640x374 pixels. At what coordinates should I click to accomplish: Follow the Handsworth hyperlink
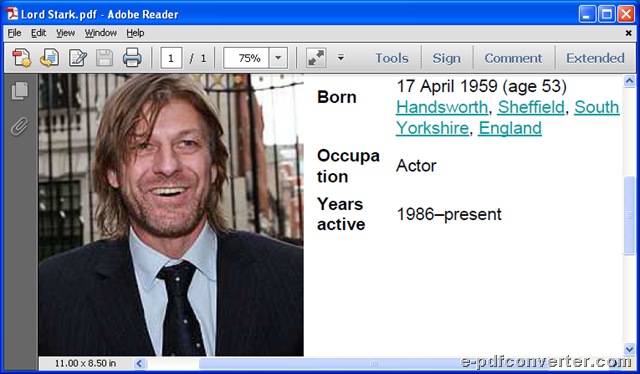coord(442,107)
